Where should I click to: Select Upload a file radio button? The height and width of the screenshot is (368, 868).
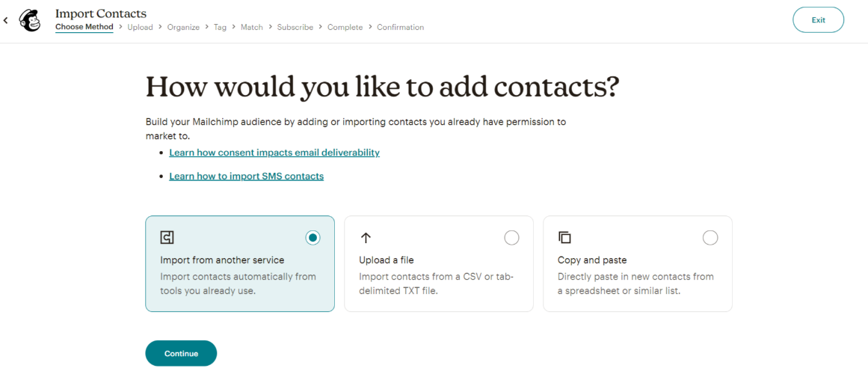(511, 238)
